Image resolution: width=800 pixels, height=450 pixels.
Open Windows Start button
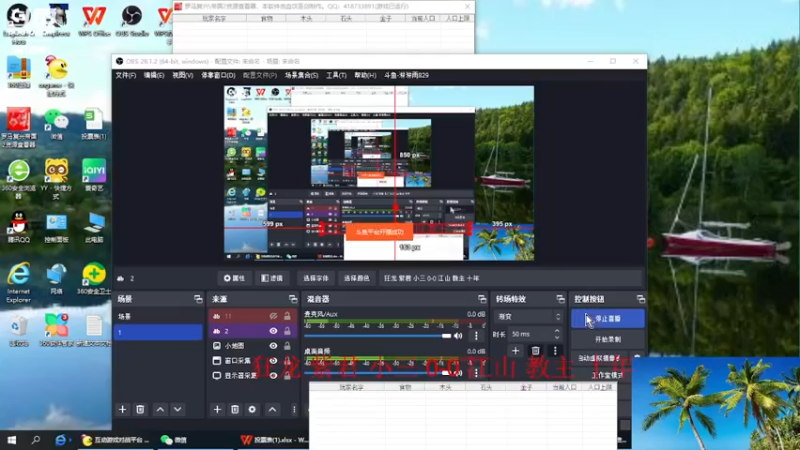[12, 440]
